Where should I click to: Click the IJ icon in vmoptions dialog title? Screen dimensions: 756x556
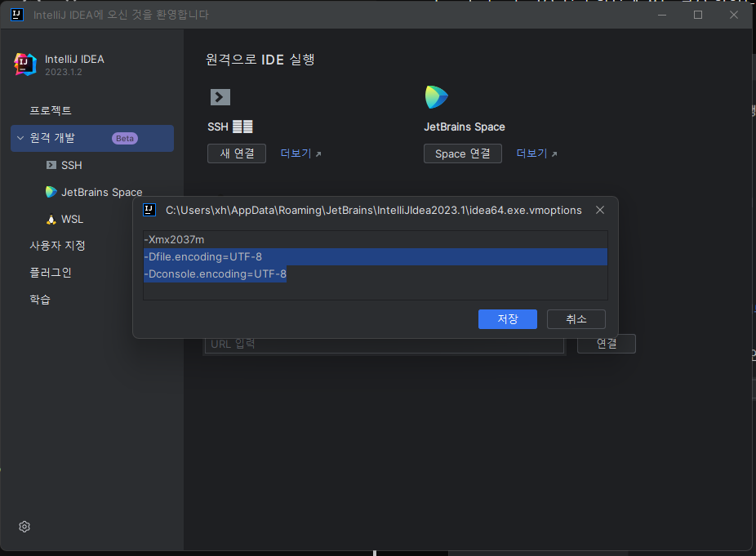(149, 210)
